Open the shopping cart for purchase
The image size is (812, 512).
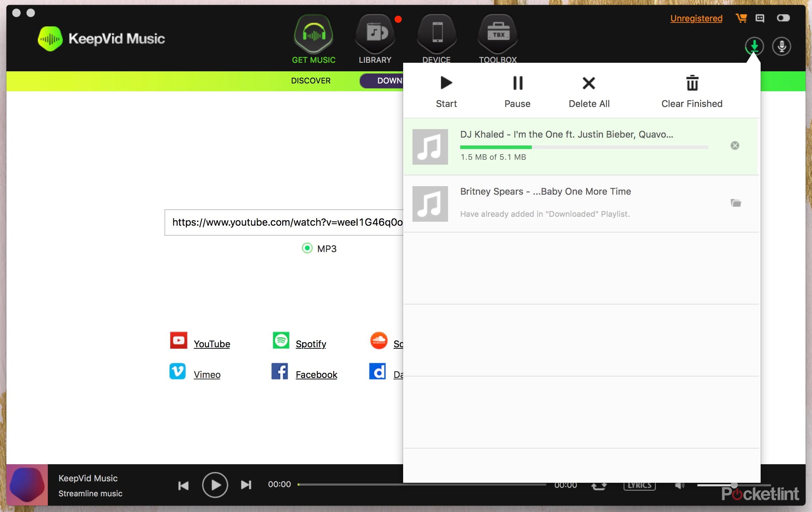(x=742, y=18)
